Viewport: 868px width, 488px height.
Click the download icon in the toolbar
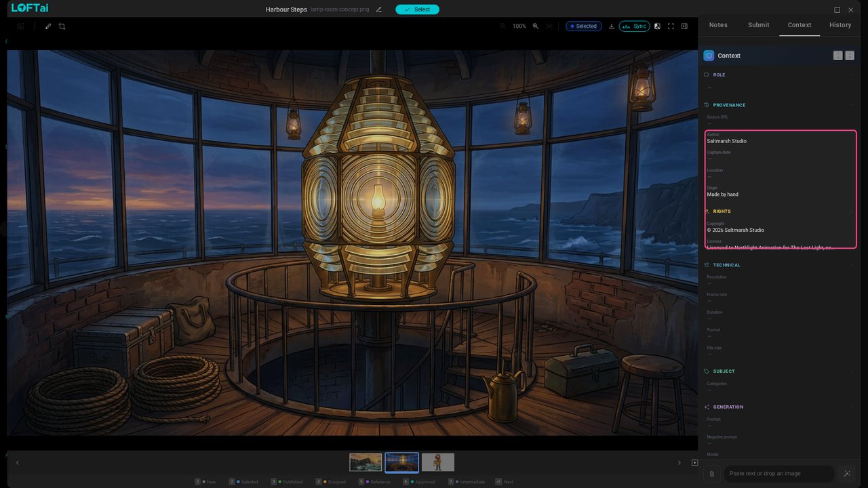[612, 26]
